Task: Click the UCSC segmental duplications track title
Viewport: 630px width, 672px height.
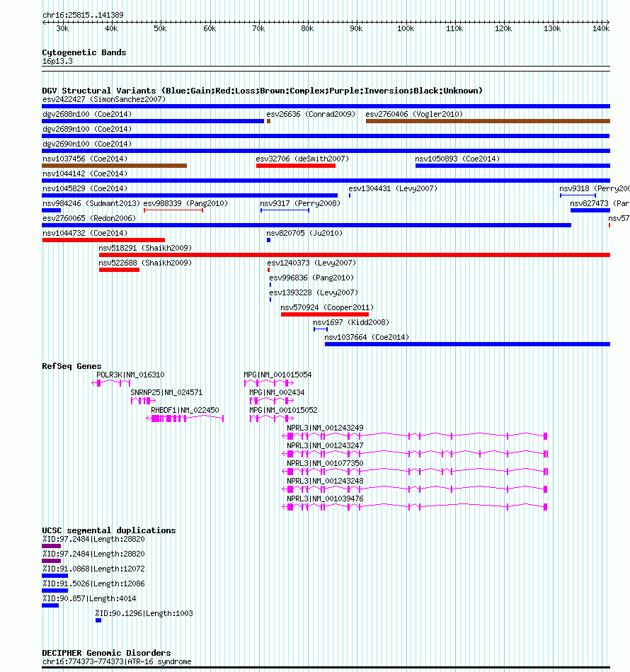Action: coord(109,530)
